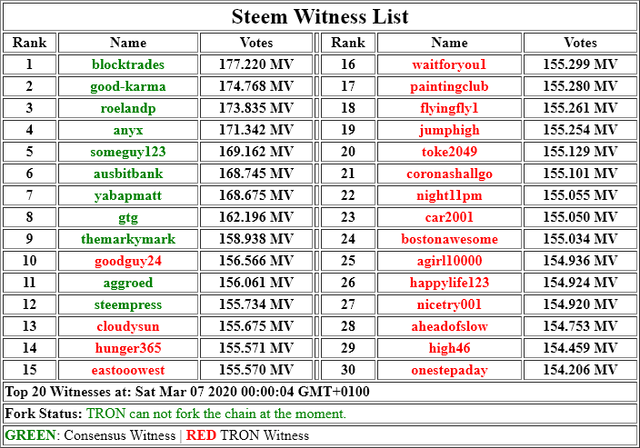
Task: Click the Fork Status message text
Action: coord(216,414)
